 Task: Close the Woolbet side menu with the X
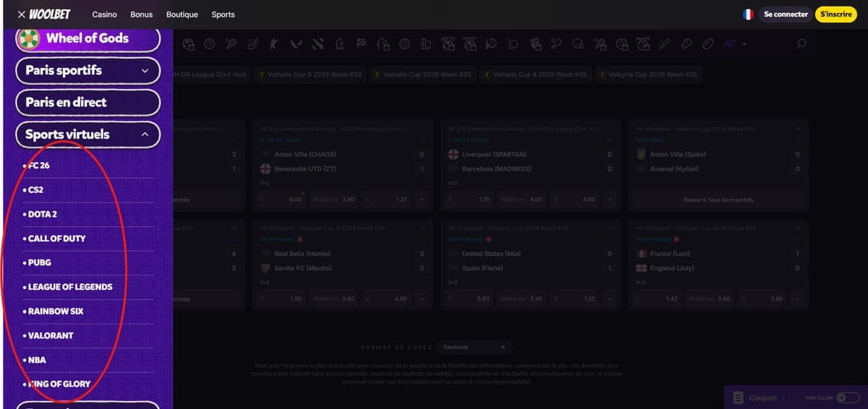coord(21,14)
